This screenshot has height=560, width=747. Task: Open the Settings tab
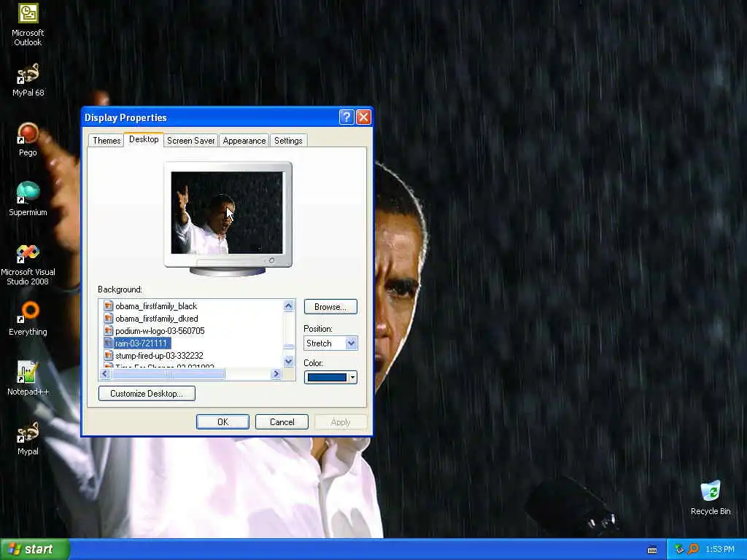pos(288,141)
